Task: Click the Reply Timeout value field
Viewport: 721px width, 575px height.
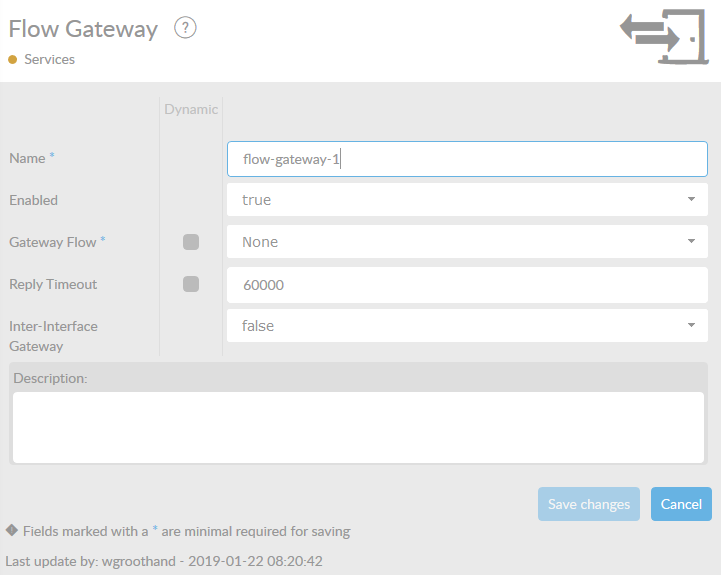Action: [x=467, y=284]
